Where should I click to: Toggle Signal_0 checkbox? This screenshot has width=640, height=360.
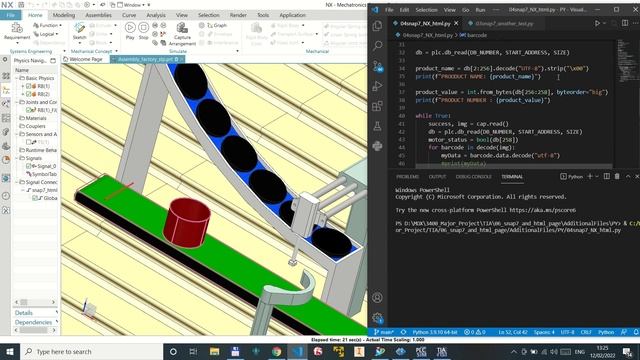click(x=29, y=166)
